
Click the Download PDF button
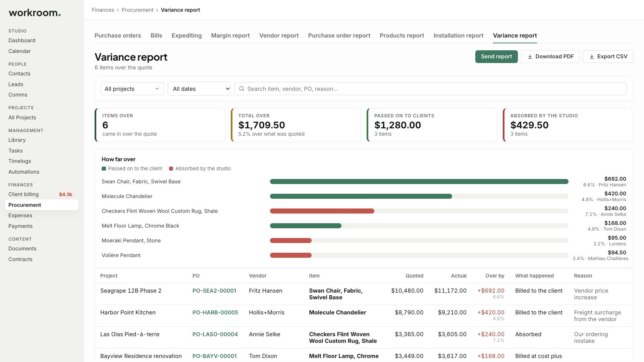coord(550,57)
